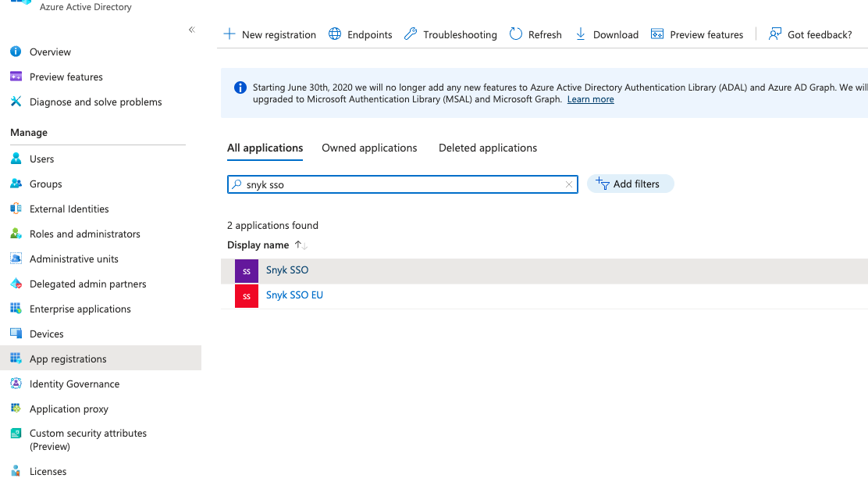Click the Devices icon in sidebar
Image resolution: width=868 pixels, height=482 pixels.
click(x=16, y=334)
